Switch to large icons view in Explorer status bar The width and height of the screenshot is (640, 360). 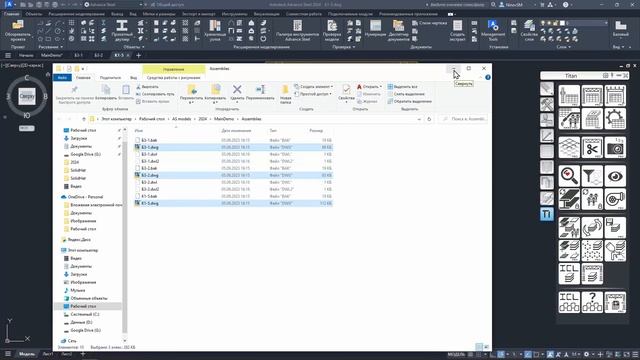click(x=486, y=347)
